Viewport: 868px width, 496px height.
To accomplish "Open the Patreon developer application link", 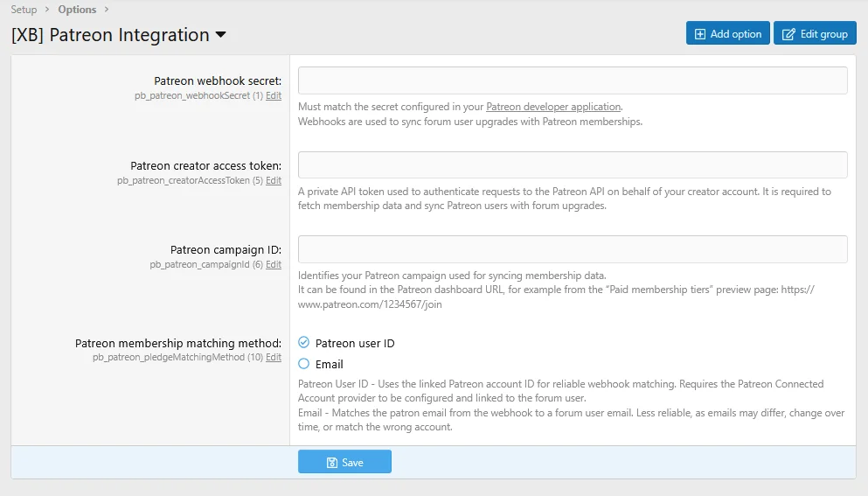I will tap(553, 107).
